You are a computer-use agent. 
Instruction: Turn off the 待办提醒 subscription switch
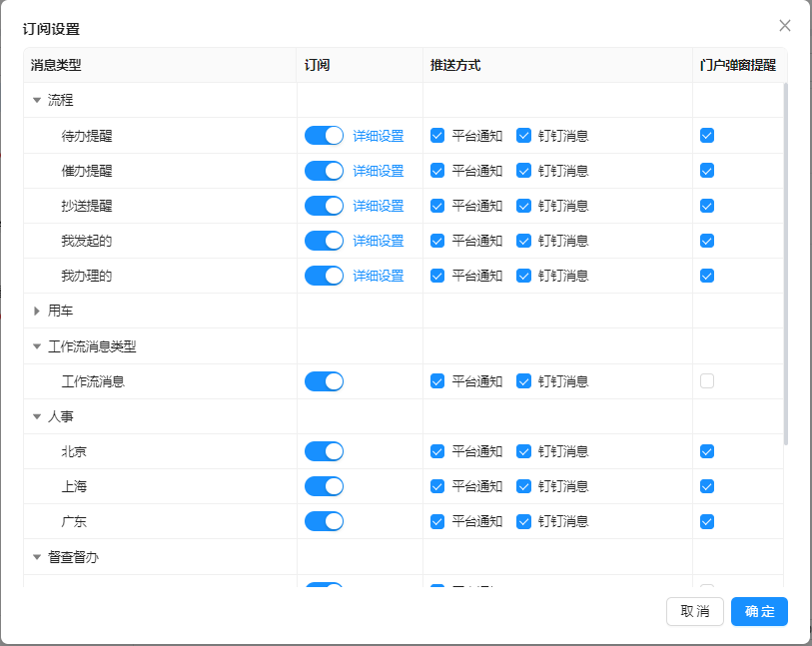click(x=324, y=136)
